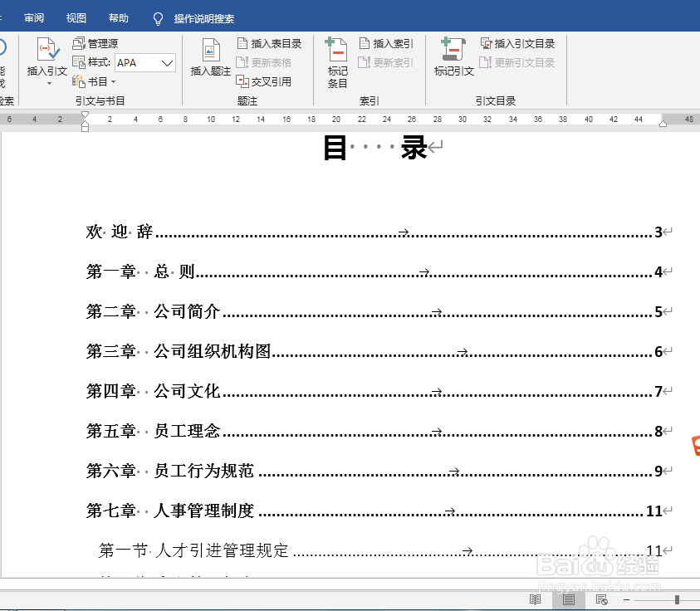
Task: Select 插入索引 to insert an index
Action: [385, 42]
